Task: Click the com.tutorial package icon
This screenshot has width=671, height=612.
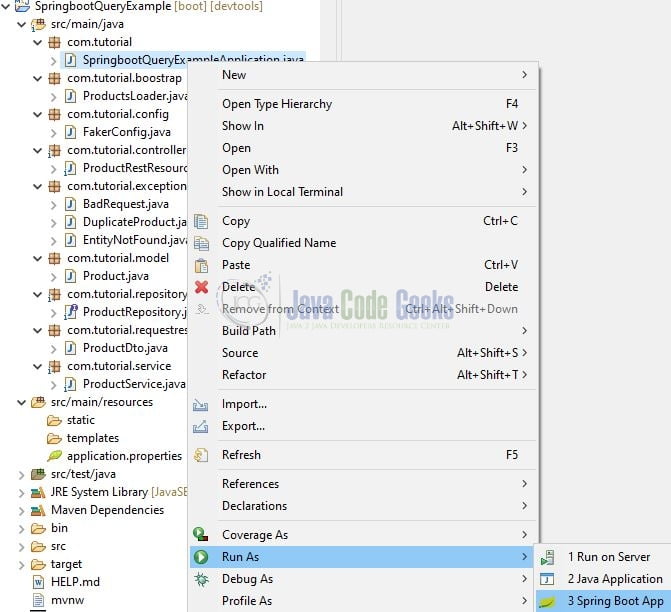Action: point(54,42)
